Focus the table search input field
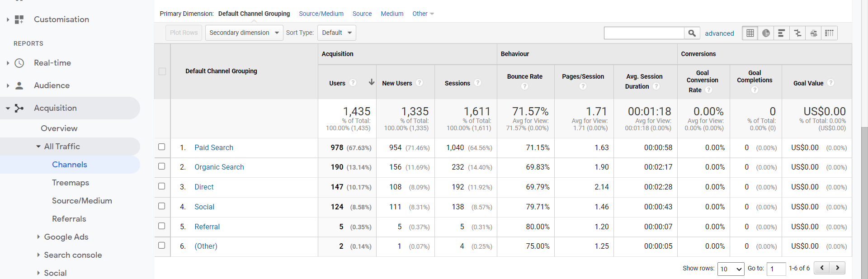 [644, 33]
